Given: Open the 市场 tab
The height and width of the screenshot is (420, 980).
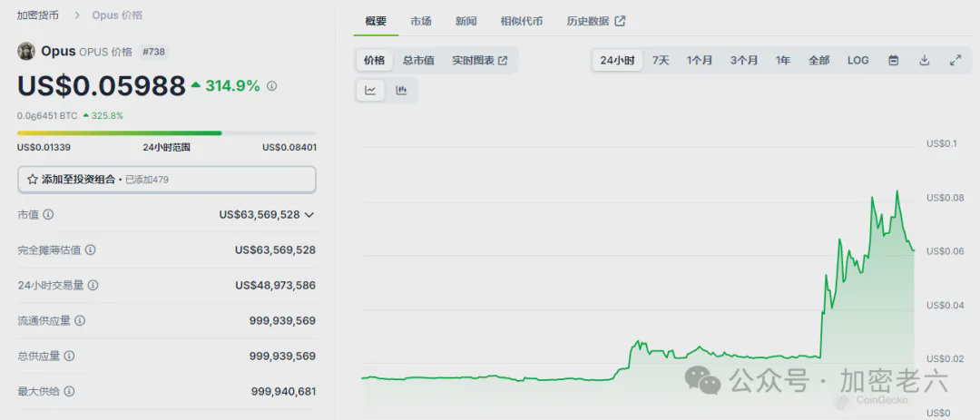Looking at the screenshot, I should pos(421,21).
